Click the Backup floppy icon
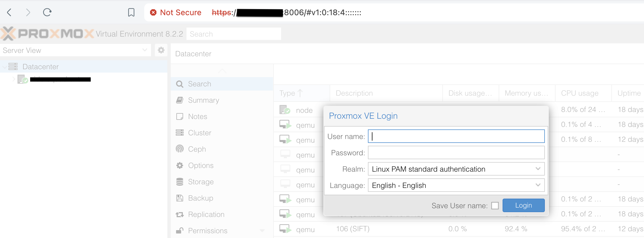 click(180, 198)
